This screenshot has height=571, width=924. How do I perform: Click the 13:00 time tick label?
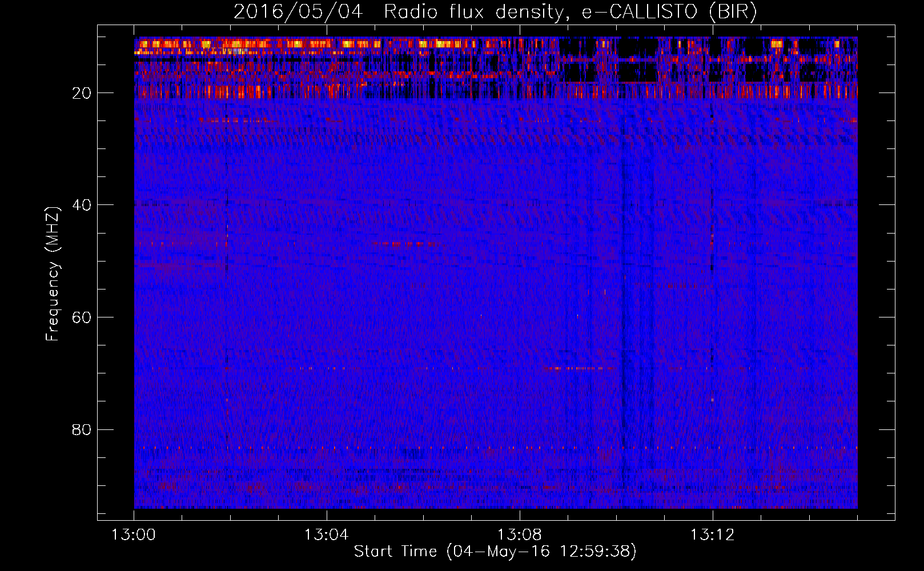(x=134, y=535)
